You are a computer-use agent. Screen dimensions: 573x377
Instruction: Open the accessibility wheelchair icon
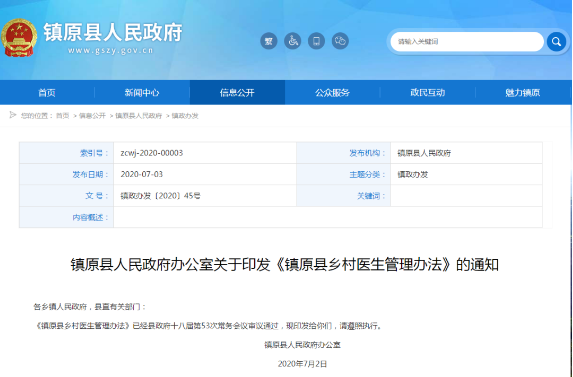click(293, 41)
